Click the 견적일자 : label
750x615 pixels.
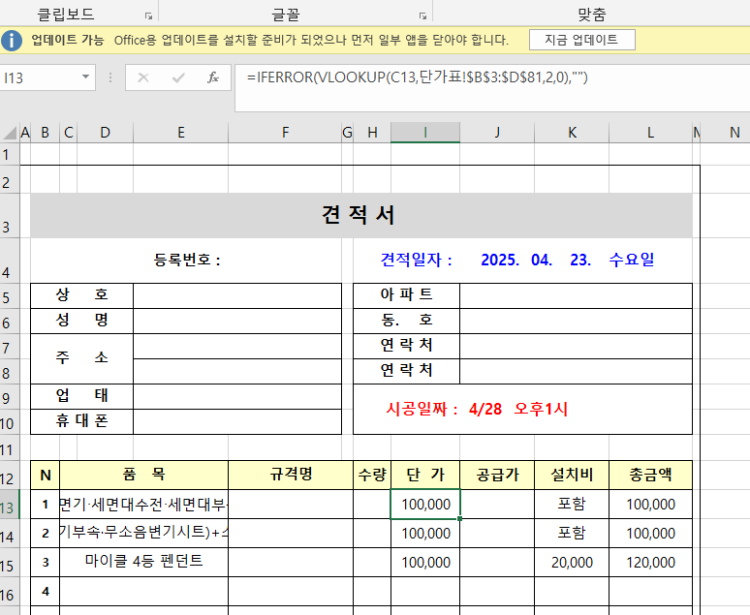point(416,260)
